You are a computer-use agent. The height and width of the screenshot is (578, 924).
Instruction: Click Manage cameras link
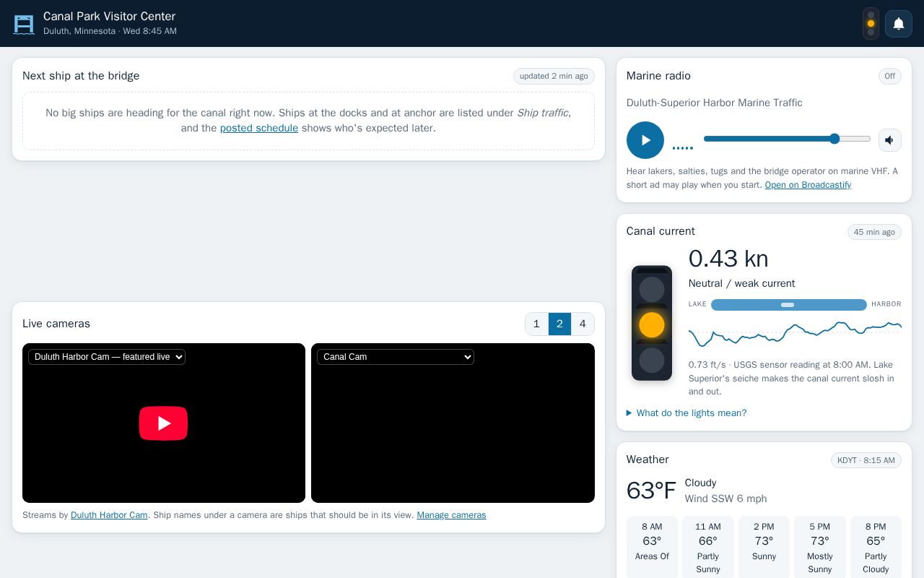(451, 515)
